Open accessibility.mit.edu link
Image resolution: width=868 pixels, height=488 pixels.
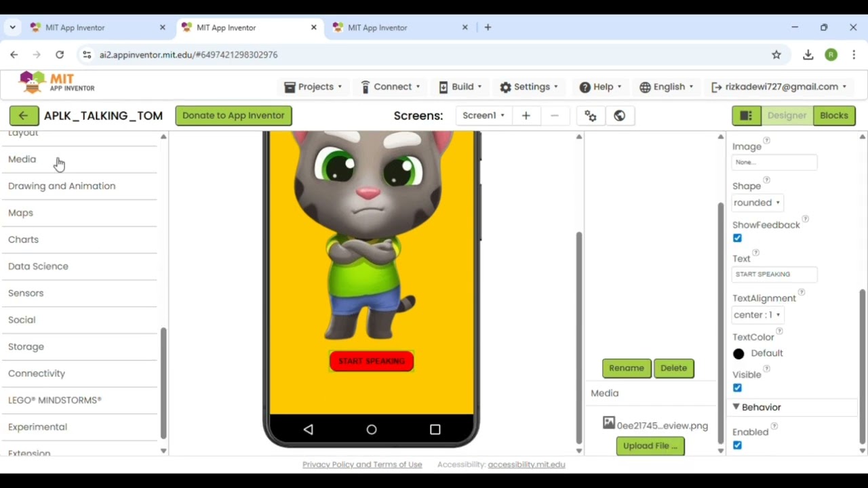coord(526,464)
